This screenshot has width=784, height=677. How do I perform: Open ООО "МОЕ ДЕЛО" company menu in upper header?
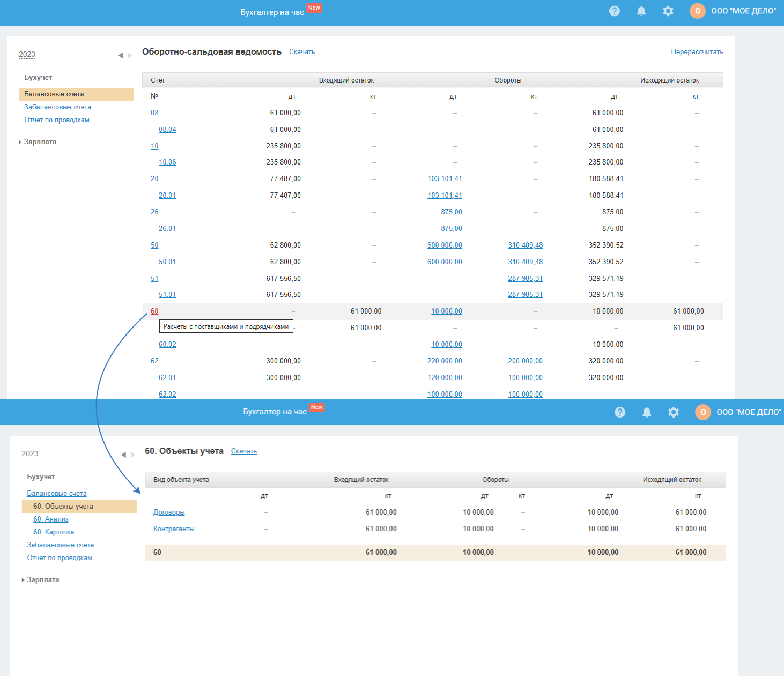point(743,11)
